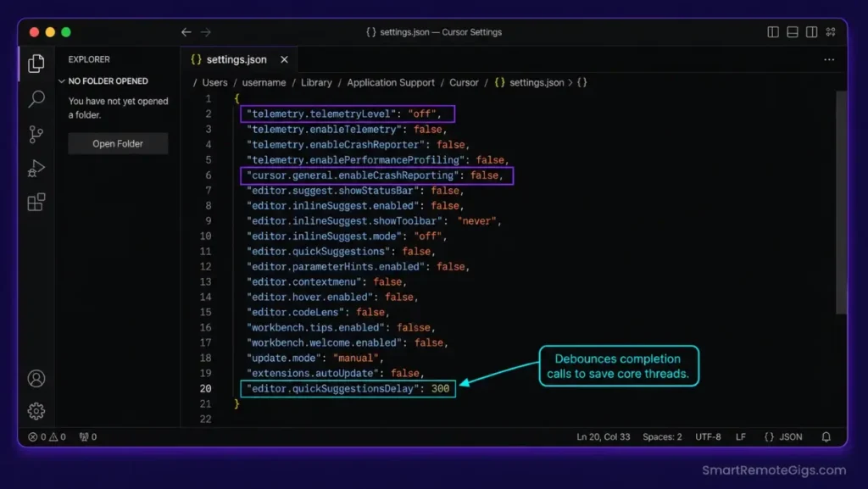Open the Customize Layout icon
868x489 pixels.
pos(831,32)
